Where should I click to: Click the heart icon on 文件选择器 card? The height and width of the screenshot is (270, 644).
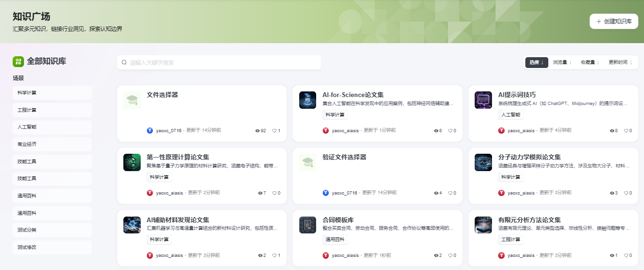[274, 131]
